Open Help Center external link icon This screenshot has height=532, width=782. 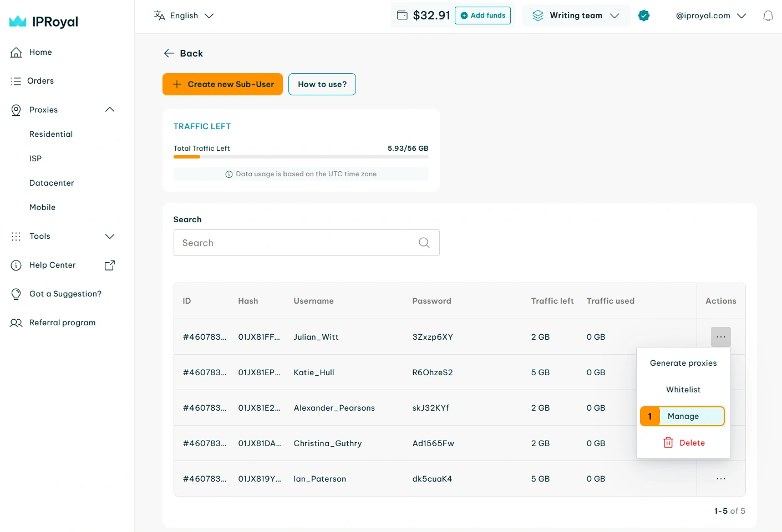[110, 265]
